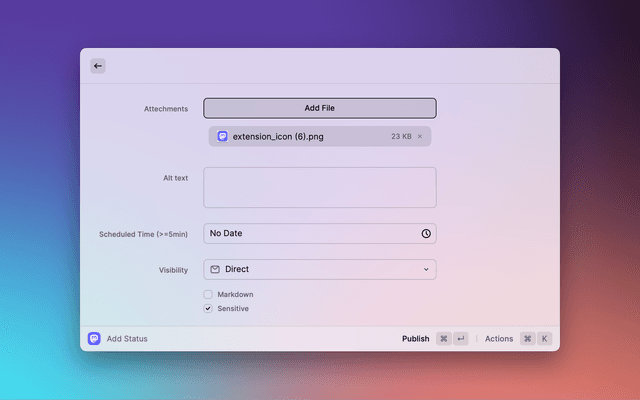
Task: Click the Markdown checkbox label
Action: [235, 294]
